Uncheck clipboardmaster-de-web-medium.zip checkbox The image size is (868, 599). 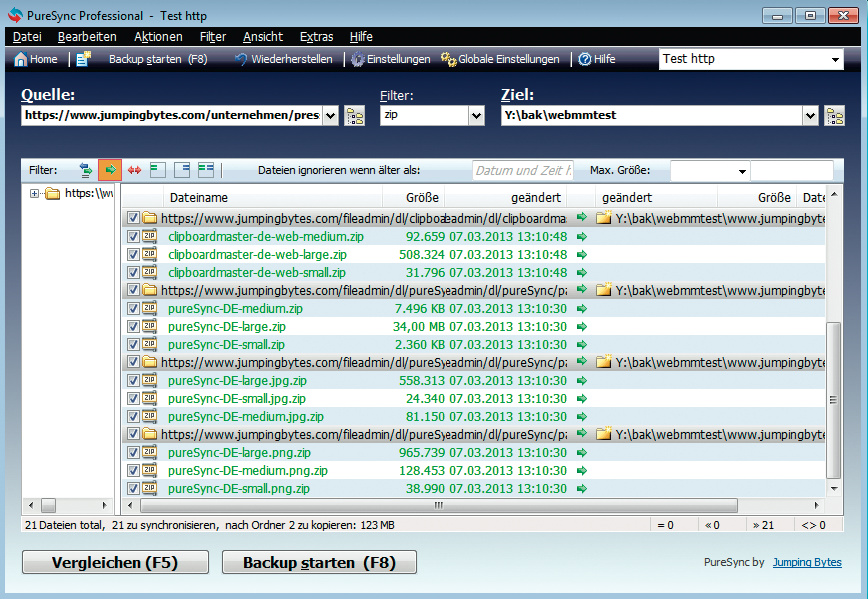(x=134, y=237)
